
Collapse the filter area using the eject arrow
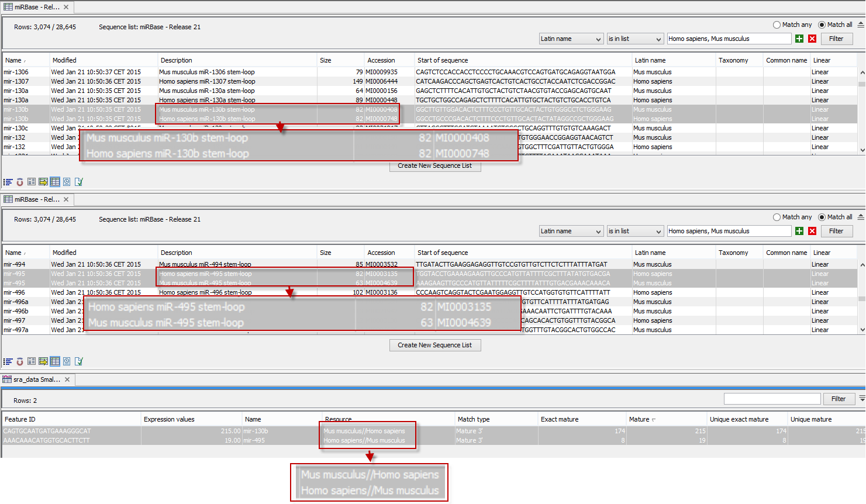click(860, 25)
